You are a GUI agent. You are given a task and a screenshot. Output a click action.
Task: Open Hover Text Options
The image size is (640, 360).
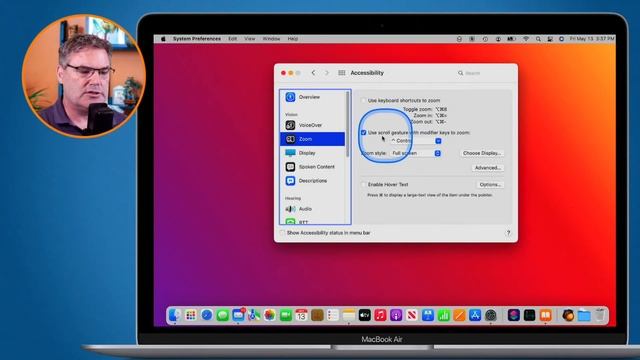[x=490, y=184]
